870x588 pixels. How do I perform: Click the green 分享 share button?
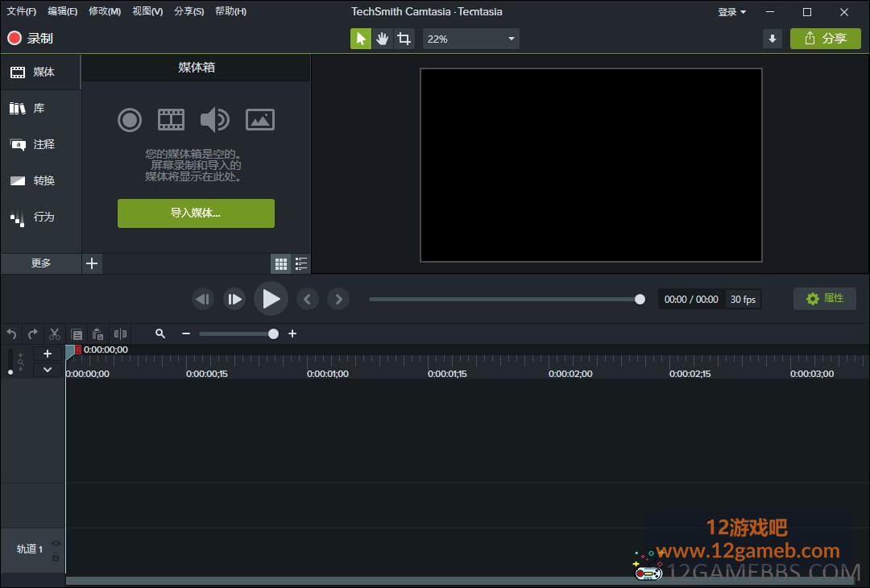click(x=825, y=39)
